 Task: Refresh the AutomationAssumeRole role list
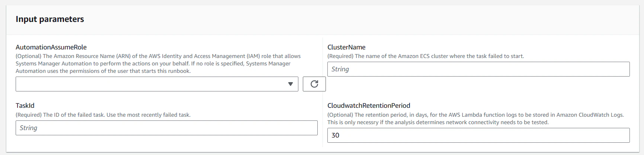[314, 84]
